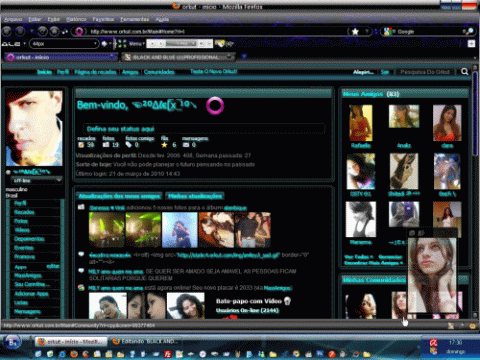
Task: Open the Histórico menu
Action: tap(76, 19)
